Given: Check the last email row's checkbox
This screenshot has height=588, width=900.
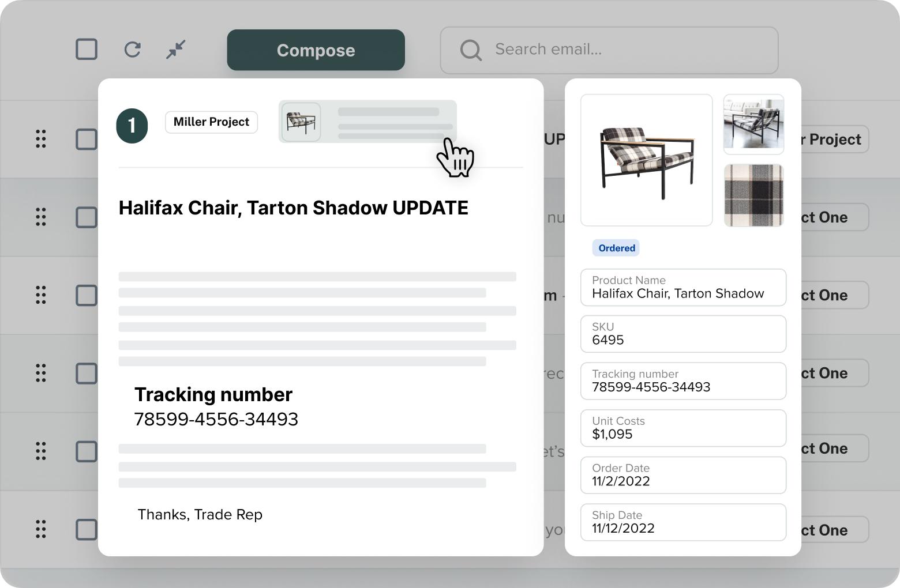Looking at the screenshot, I should (x=87, y=529).
